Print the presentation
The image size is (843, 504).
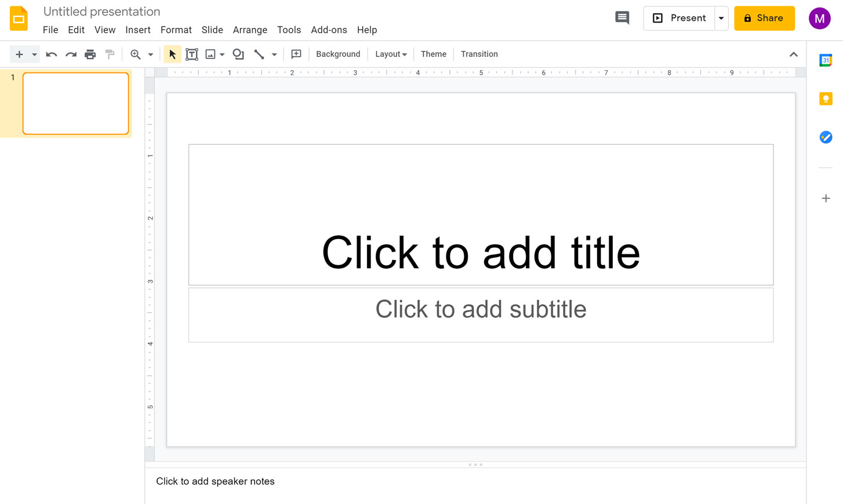point(90,54)
